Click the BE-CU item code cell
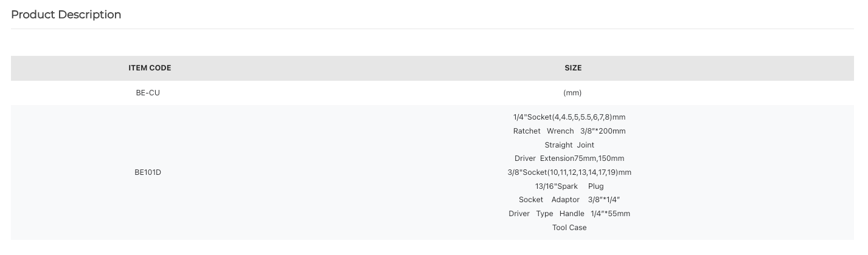This screenshot has height=255, width=868. tap(148, 93)
